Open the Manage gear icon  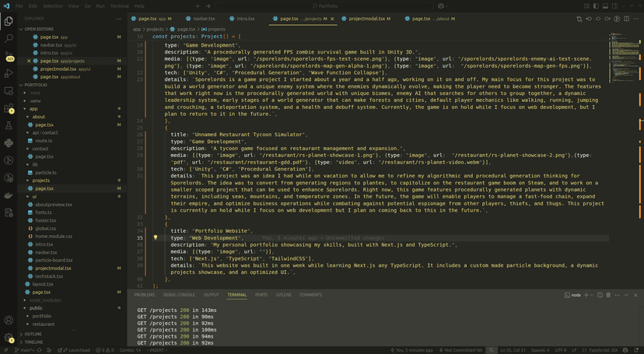[x=9, y=338]
